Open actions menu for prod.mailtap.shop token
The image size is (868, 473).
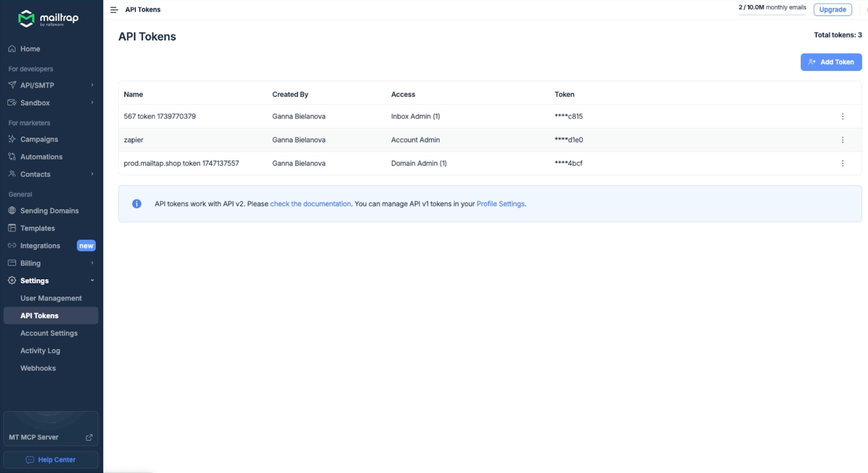(842, 163)
